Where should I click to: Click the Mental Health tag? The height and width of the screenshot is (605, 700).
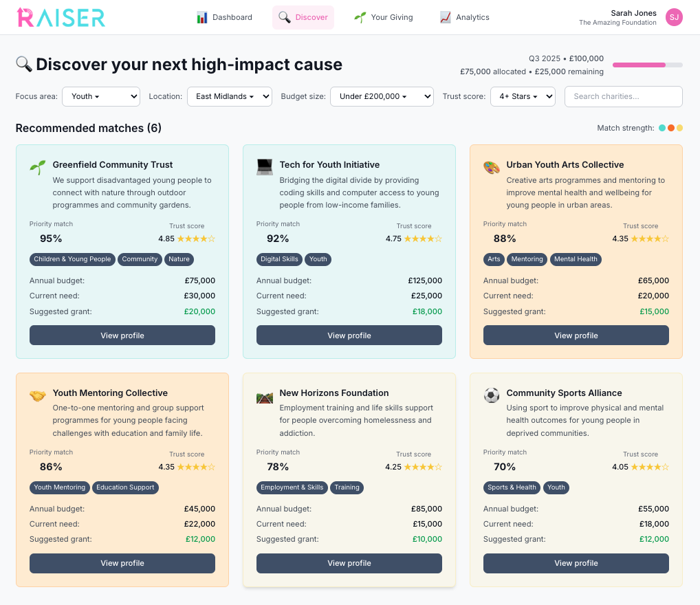click(576, 259)
